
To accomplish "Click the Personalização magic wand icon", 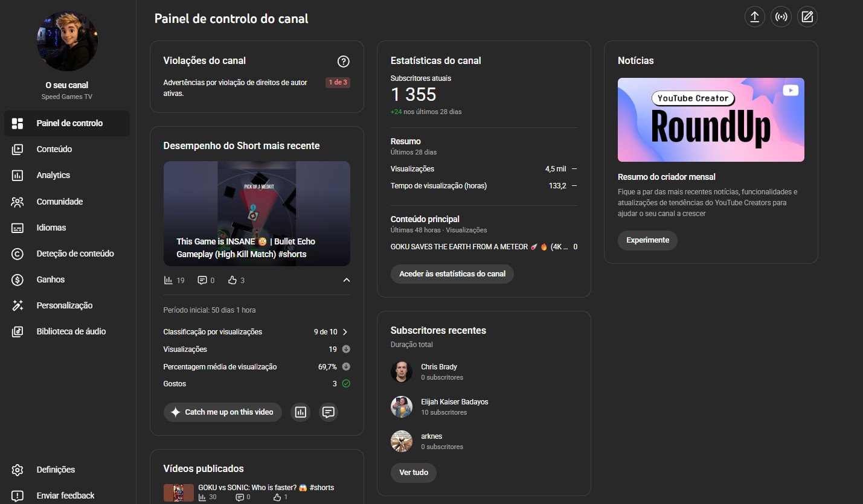I will click(18, 305).
